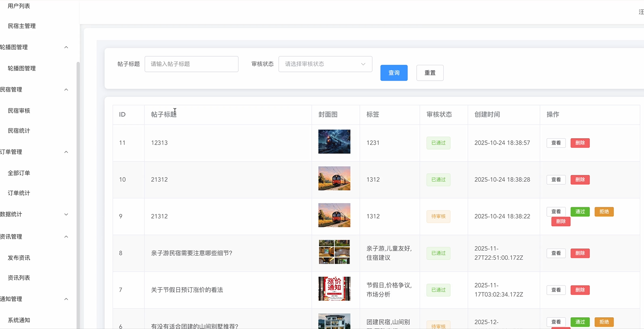The height and width of the screenshot is (329, 644).
Task: Reject post ID 9 via 拒绝 button
Action: pyautogui.click(x=604, y=211)
